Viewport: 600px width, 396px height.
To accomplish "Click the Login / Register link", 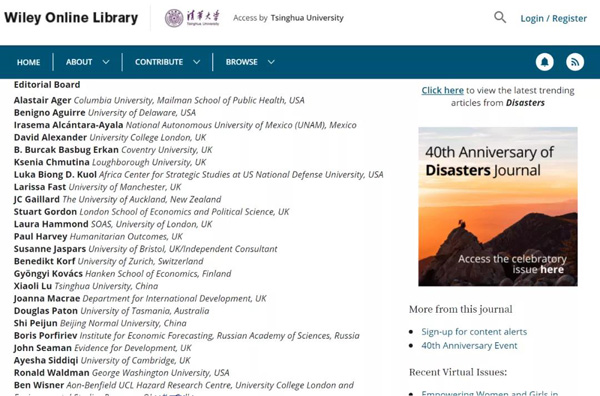I will pyautogui.click(x=553, y=18).
